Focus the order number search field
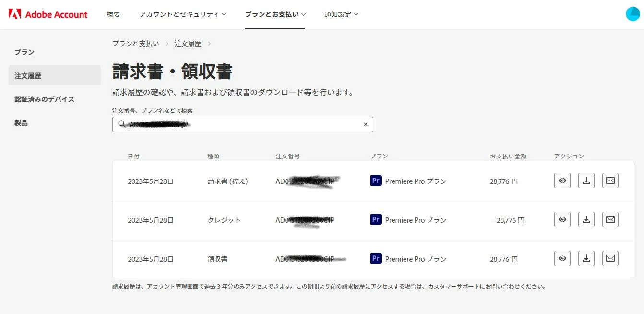Screen dimensions: 644x314 click(242, 124)
